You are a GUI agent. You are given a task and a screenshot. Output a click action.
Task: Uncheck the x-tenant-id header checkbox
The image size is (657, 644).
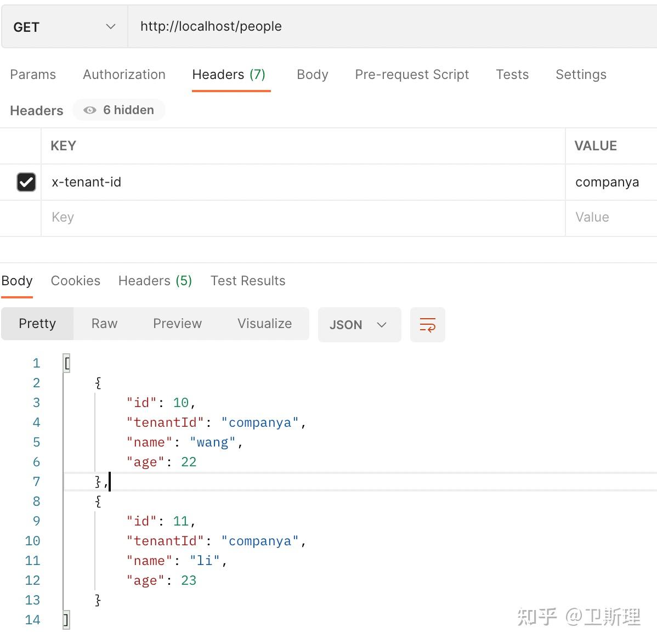(x=26, y=182)
